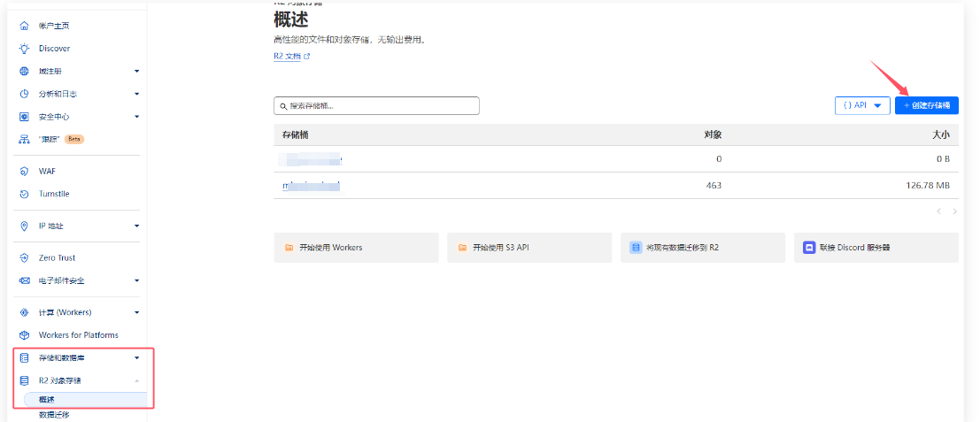Click the Turnstile icon
Image resolution: width=980 pixels, height=422 pixels.
click(25, 194)
